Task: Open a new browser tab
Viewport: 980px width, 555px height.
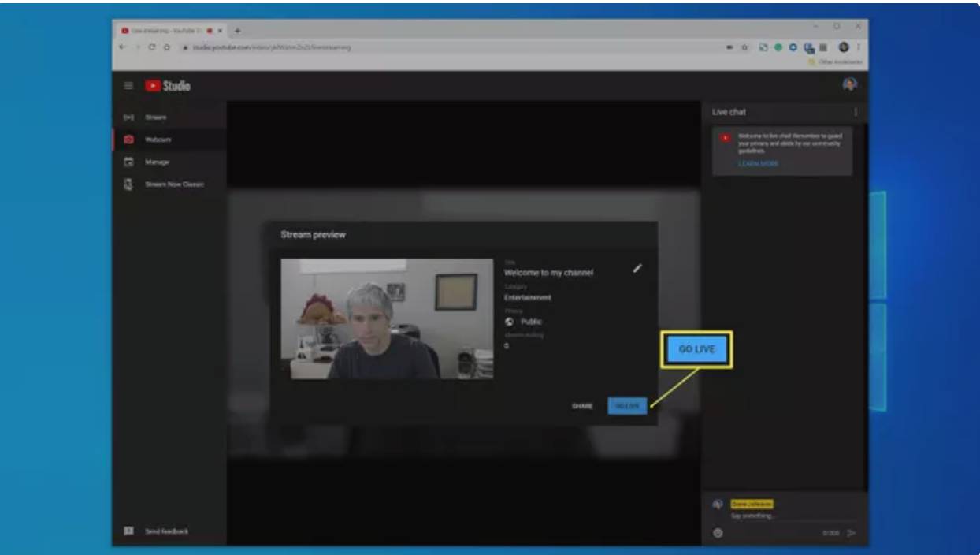Action: (x=238, y=31)
